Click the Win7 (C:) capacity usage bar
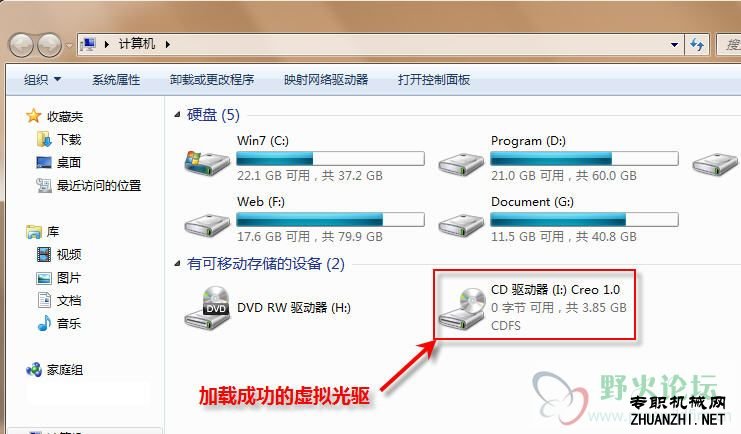The width and height of the screenshot is (741, 434). pyautogui.click(x=330, y=158)
